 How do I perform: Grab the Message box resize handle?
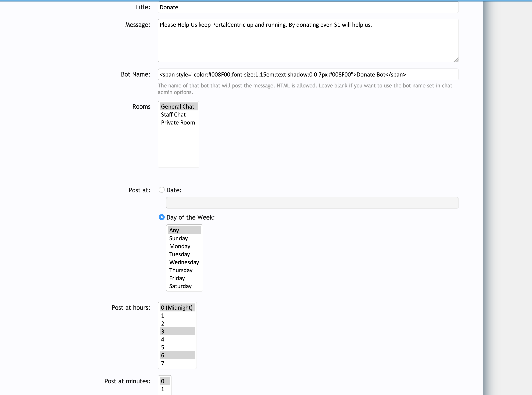[456, 59]
